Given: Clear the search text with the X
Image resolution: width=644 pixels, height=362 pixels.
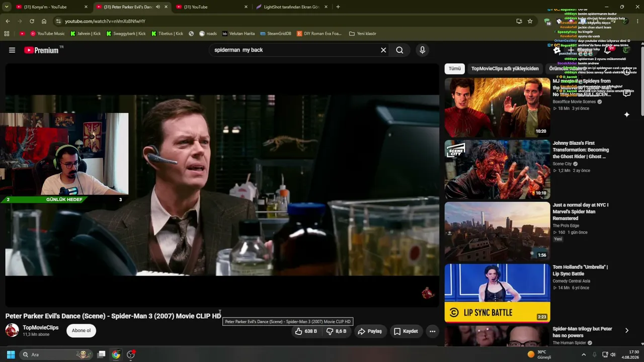Looking at the screenshot, I should click(383, 50).
